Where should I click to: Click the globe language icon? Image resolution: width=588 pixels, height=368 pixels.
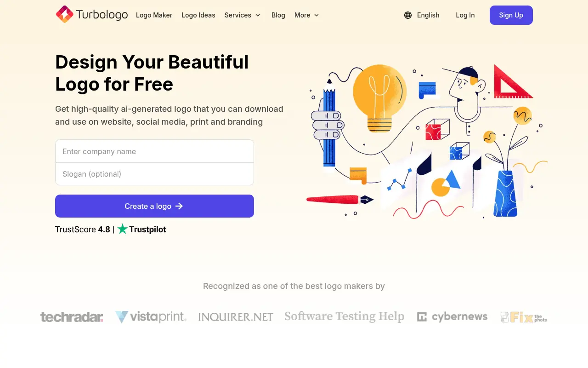click(408, 15)
